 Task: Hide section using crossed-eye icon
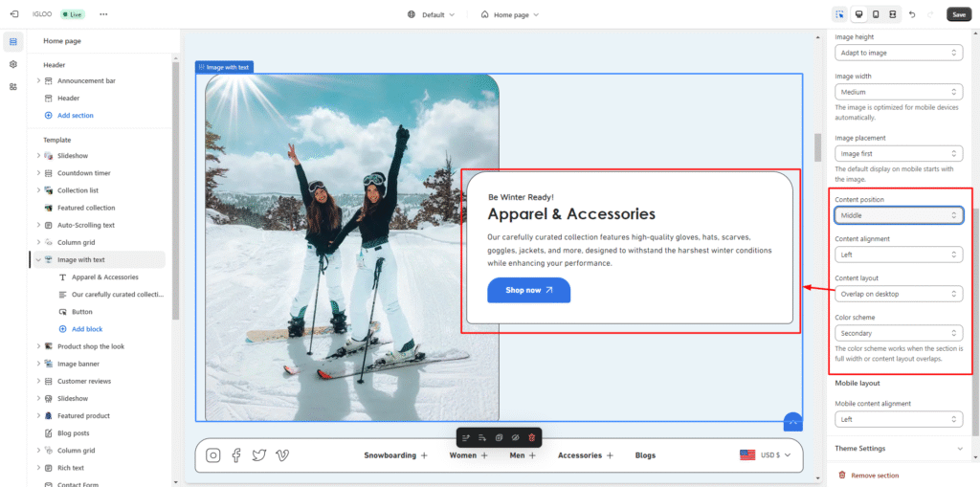(515, 437)
